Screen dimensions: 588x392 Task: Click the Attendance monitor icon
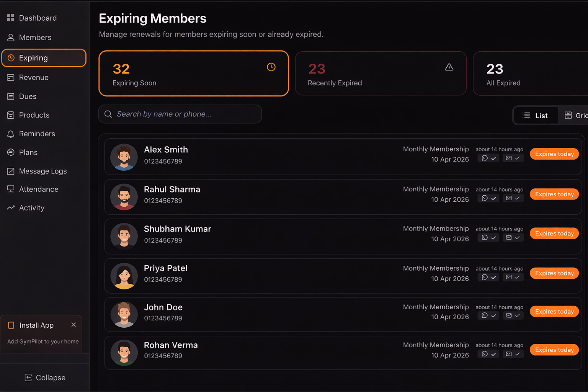[11, 189]
